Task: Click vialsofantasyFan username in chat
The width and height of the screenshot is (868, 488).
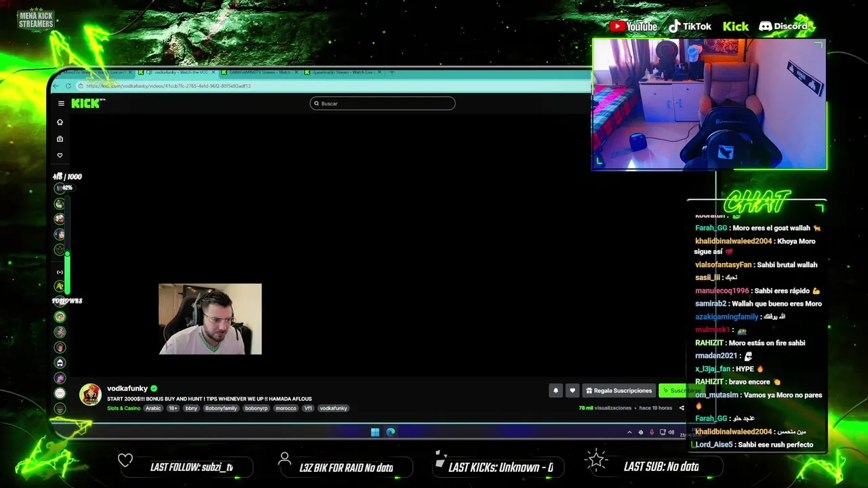Action: pyautogui.click(x=723, y=265)
